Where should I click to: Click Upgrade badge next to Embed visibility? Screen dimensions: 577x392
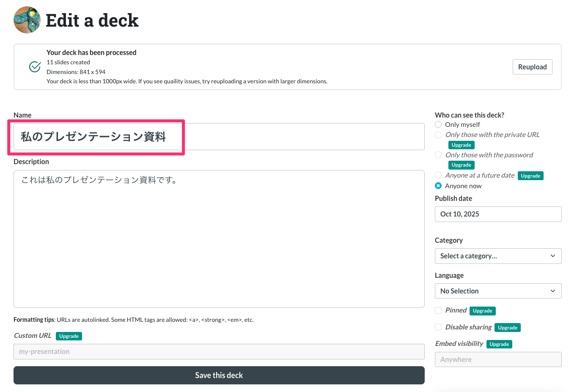[x=499, y=344]
